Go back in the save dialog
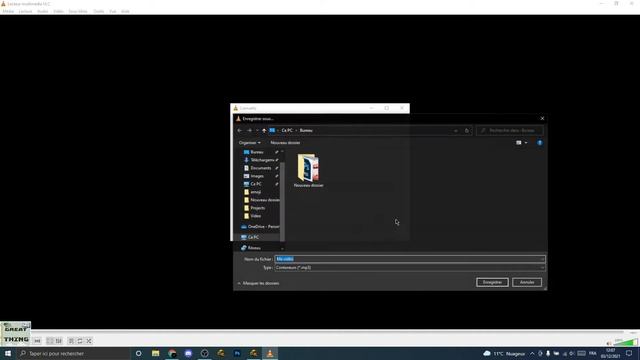The width and height of the screenshot is (640, 360). (240, 131)
